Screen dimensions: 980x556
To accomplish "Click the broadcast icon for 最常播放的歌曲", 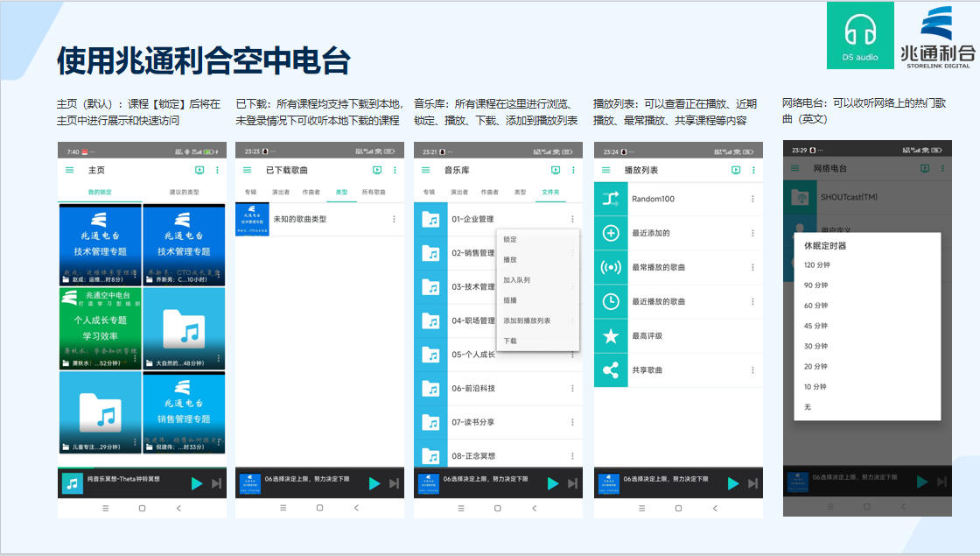I will point(611,267).
